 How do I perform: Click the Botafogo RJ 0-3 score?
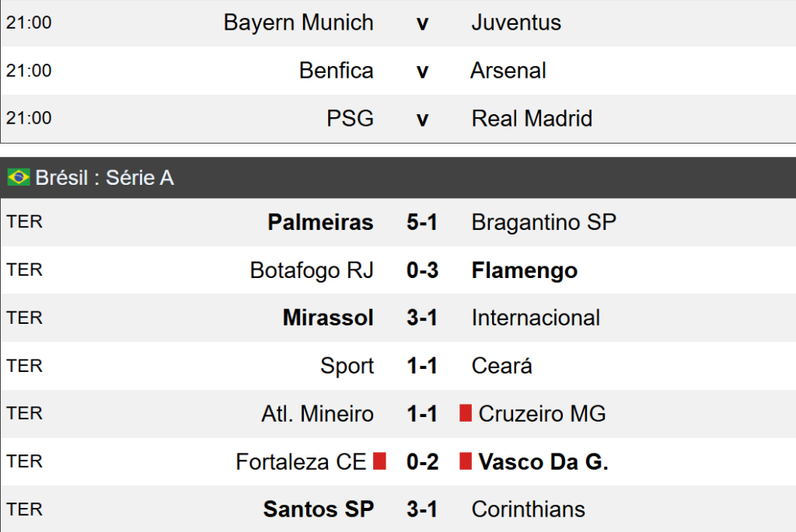click(422, 270)
